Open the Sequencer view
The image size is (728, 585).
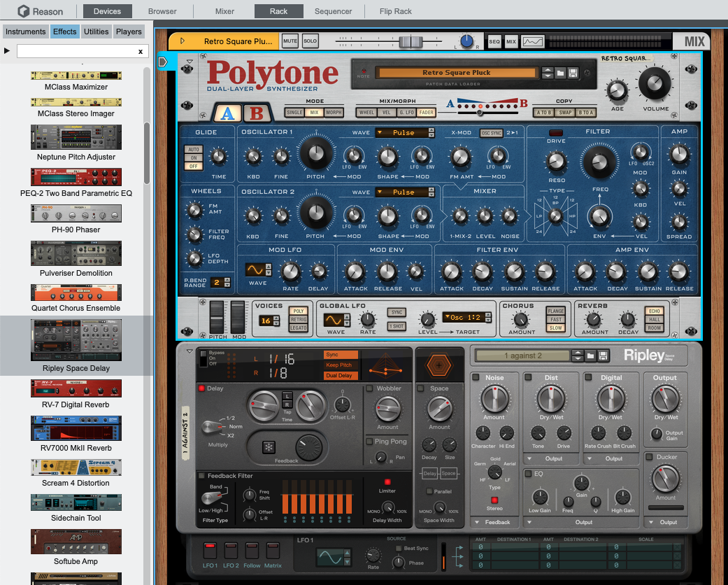pyautogui.click(x=334, y=11)
